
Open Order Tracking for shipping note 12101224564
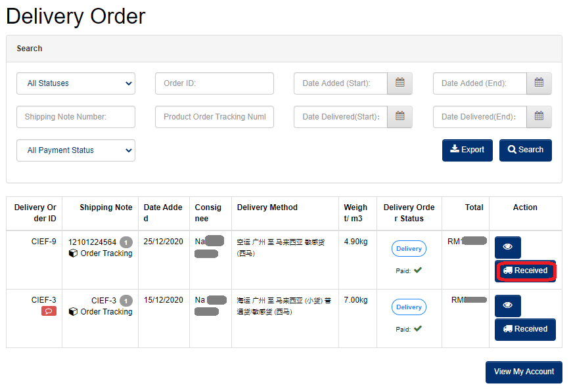pyautogui.click(x=101, y=253)
